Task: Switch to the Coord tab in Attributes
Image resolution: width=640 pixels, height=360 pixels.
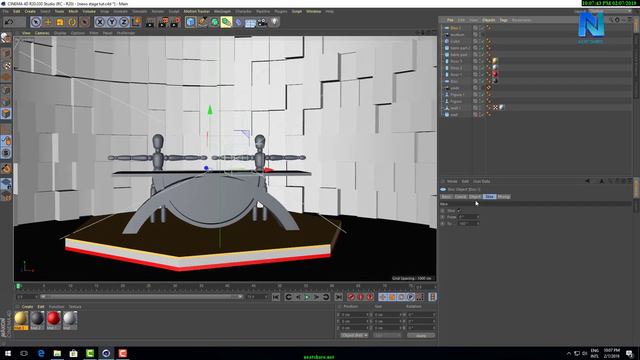Action: (x=460, y=197)
